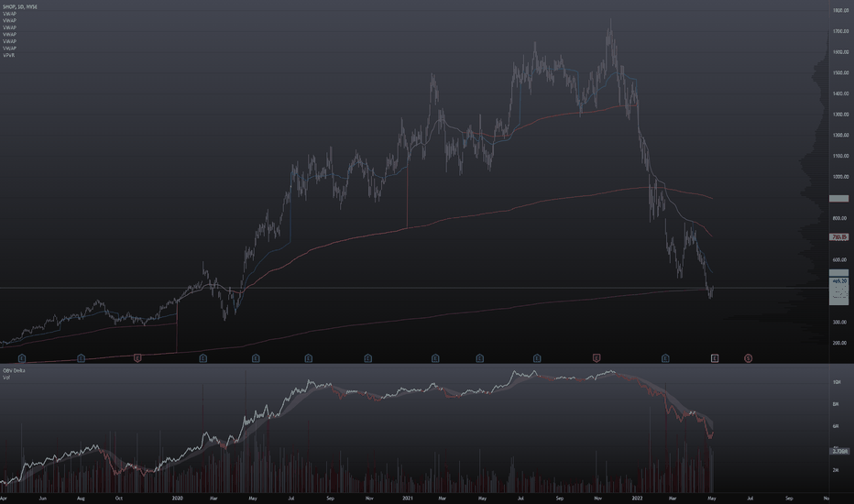Screen dimensions: 854x504
Task: Click the 6M volume axis label
Action: (x=836, y=426)
